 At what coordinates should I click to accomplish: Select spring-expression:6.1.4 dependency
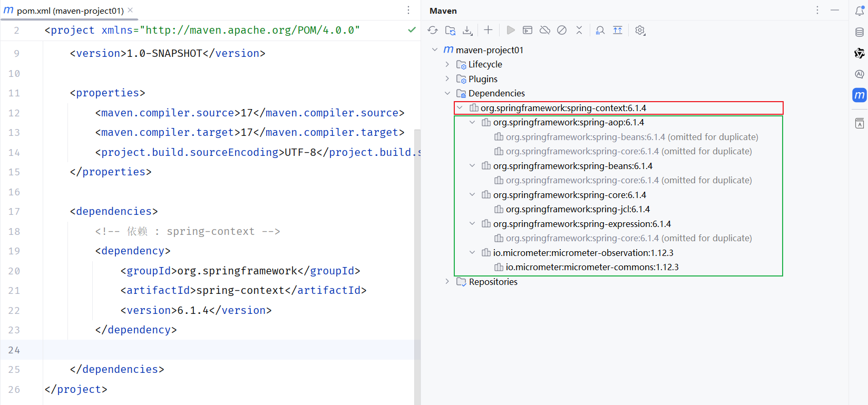[x=582, y=224]
